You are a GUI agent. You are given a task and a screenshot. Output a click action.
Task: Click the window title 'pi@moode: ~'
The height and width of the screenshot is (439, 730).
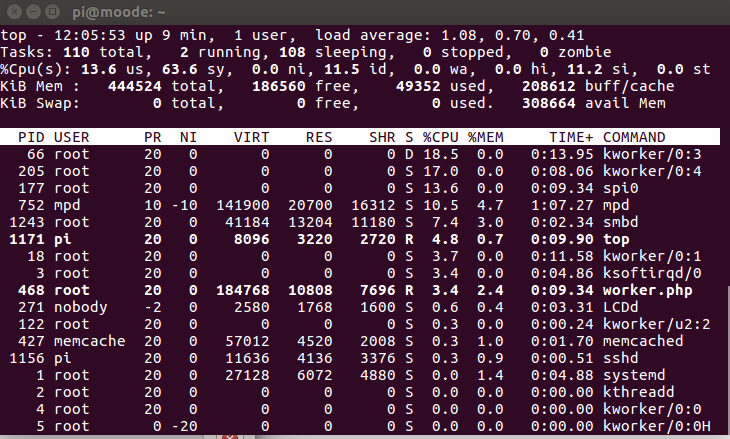[x=119, y=12]
